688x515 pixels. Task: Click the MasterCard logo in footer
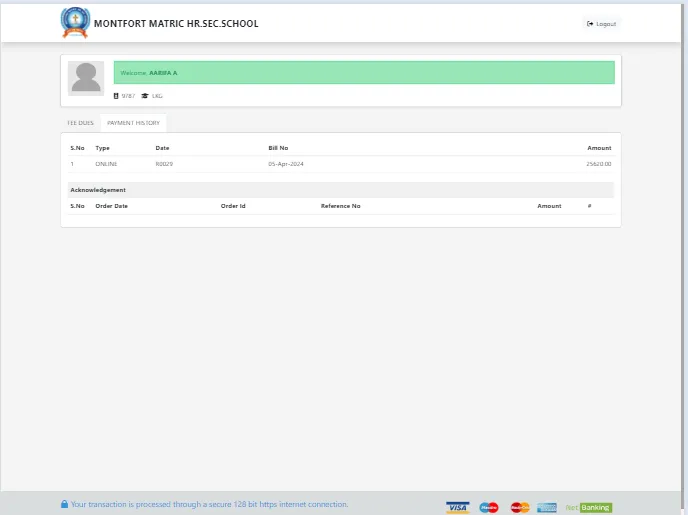coord(520,508)
